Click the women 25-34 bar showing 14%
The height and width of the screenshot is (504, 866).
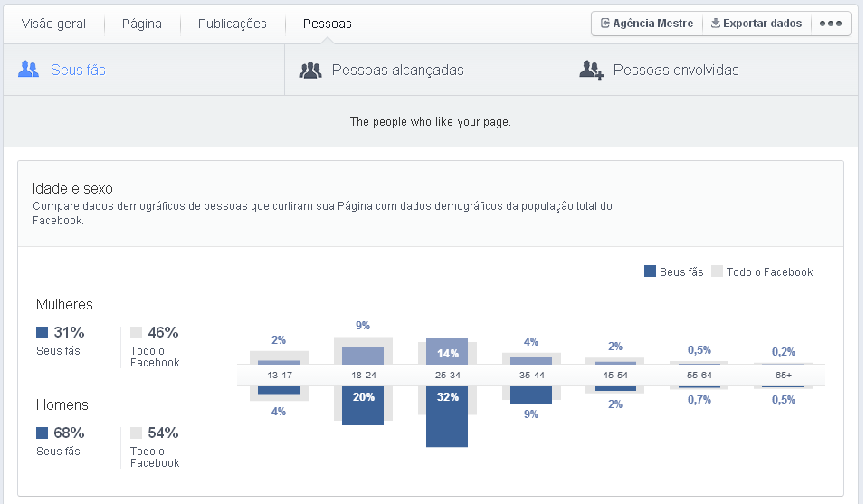(x=447, y=351)
